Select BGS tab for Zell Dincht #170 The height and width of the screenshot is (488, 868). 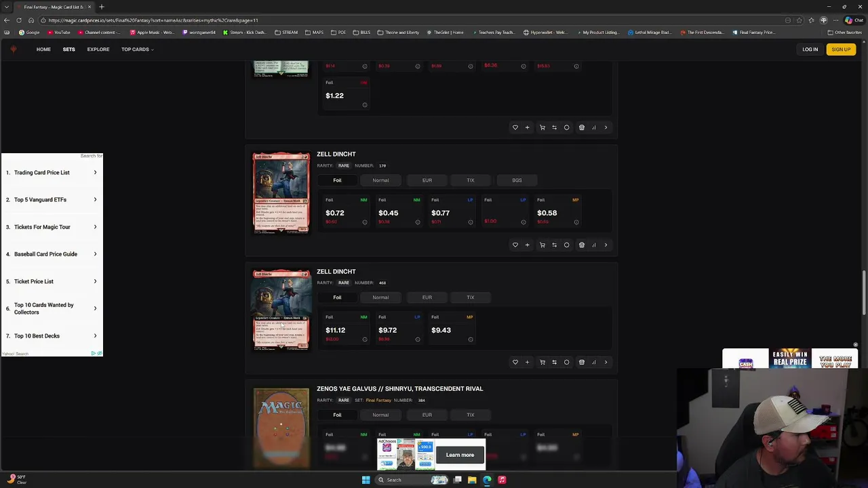click(x=517, y=180)
